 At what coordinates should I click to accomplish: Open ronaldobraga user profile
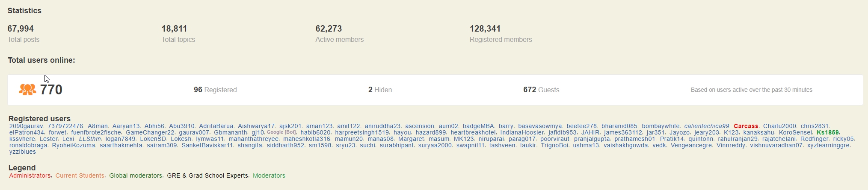coord(28,145)
